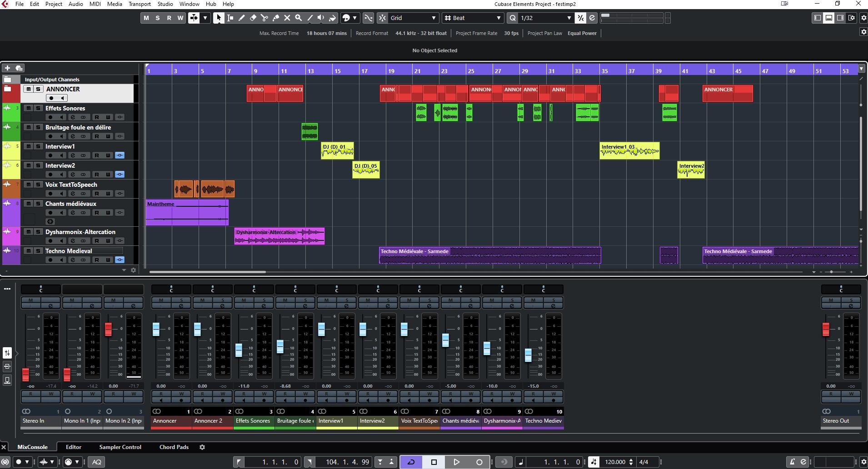Select the Mute X tool

click(x=287, y=18)
